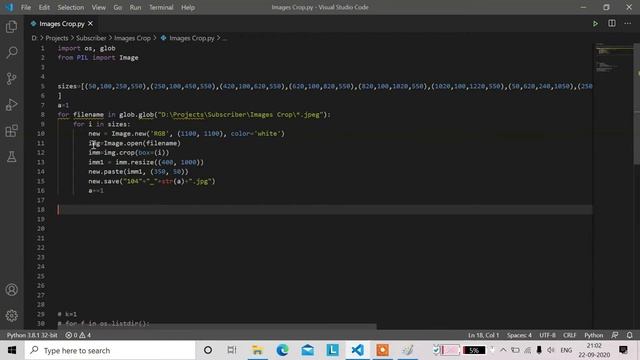This screenshot has height=360, width=640.
Task: Click line number 18 in the gutter
Action: (41, 209)
